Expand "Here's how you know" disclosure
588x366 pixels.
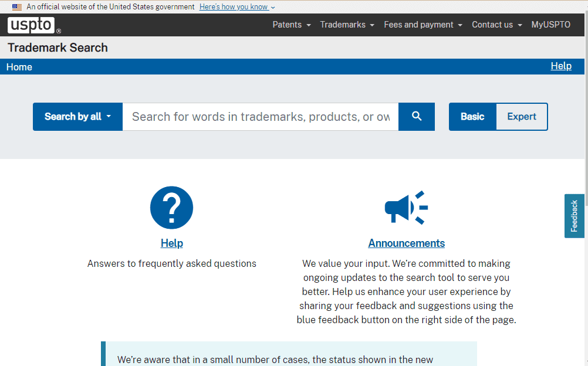(237, 7)
